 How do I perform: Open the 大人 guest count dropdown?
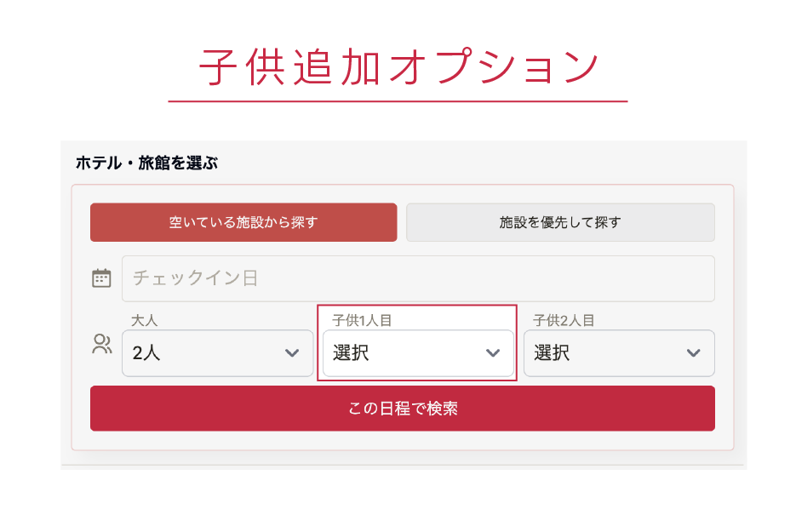(x=217, y=353)
